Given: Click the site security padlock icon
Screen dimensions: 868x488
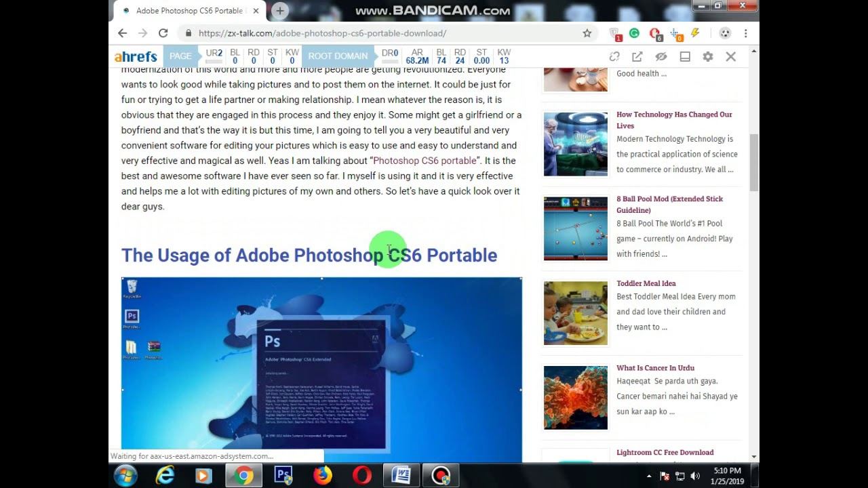Looking at the screenshot, I should (x=188, y=33).
